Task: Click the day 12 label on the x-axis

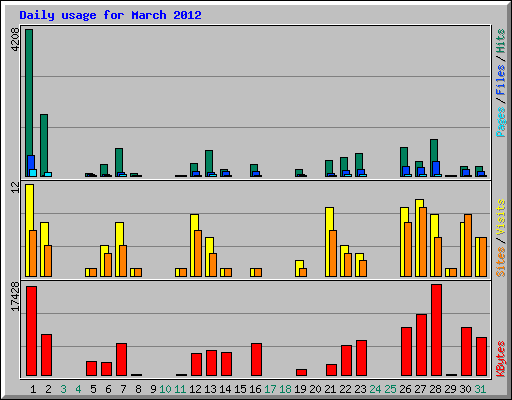Action: [195, 389]
